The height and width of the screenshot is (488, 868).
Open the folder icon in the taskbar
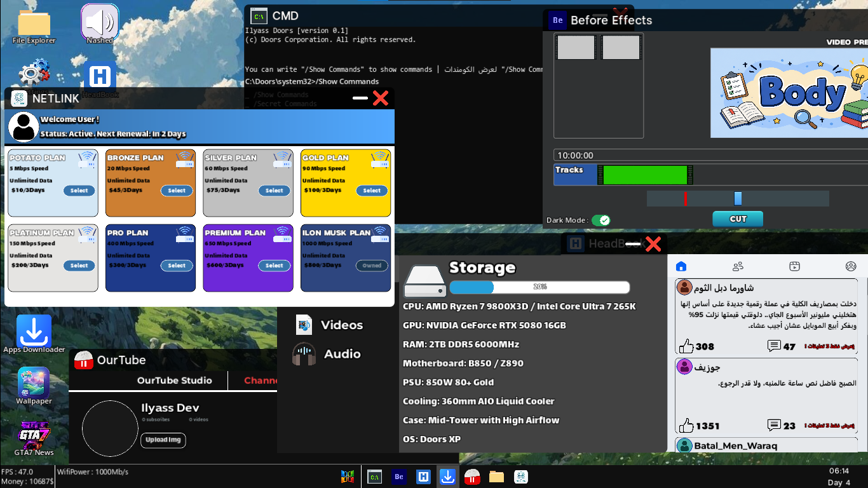pyautogui.click(x=496, y=477)
